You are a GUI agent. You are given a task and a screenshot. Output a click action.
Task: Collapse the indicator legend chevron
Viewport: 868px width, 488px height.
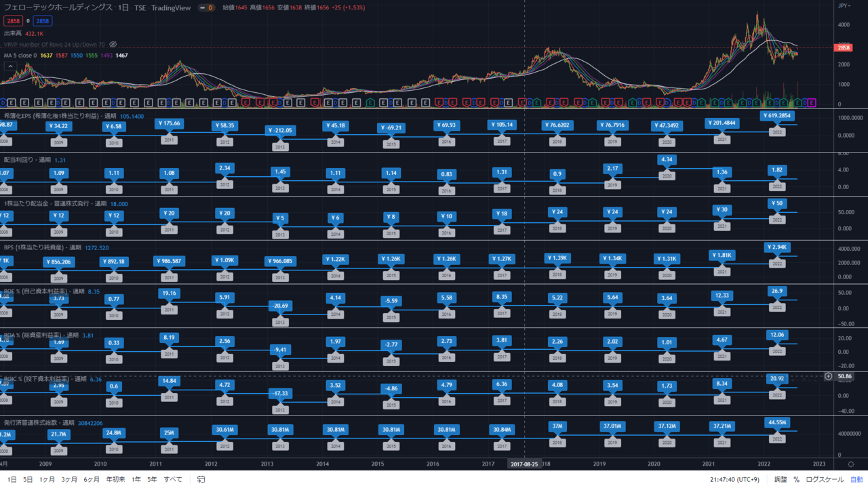tap(11, 66)
